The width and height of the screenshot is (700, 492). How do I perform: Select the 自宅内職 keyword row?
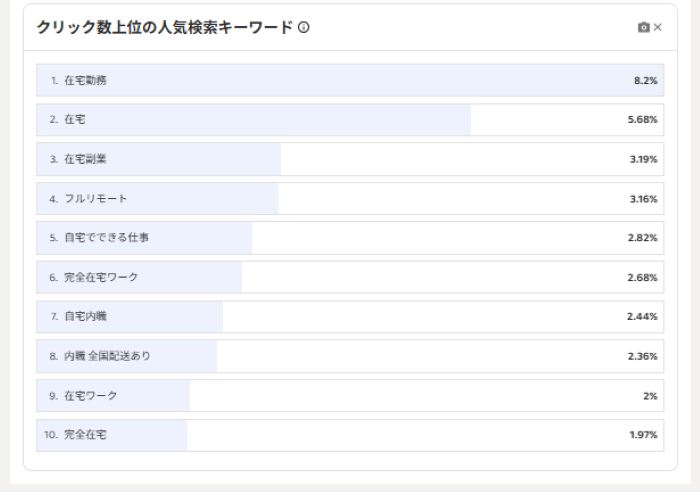(350, 317)
